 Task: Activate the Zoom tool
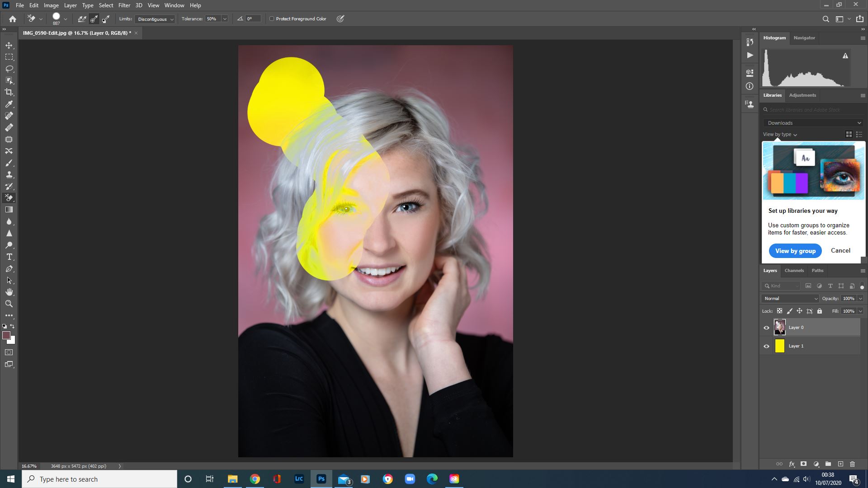pyautogui.click(x=9, y=304)
